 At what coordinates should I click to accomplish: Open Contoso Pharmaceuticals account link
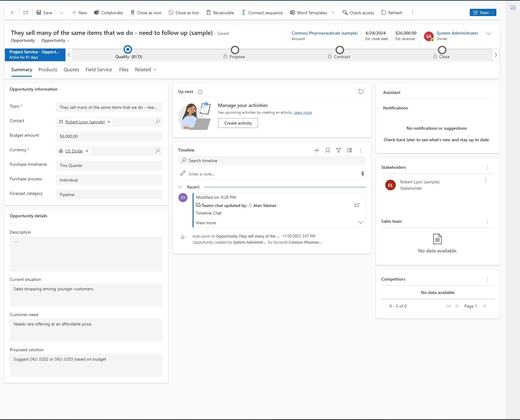324,33
